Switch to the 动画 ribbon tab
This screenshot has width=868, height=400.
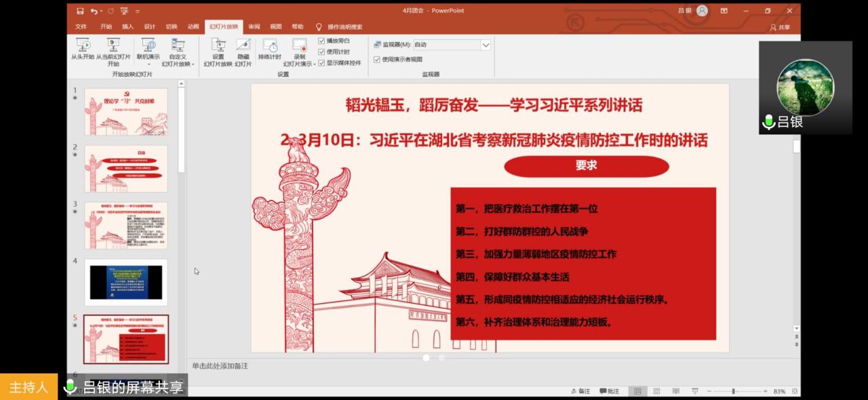(x=194, y=27)
